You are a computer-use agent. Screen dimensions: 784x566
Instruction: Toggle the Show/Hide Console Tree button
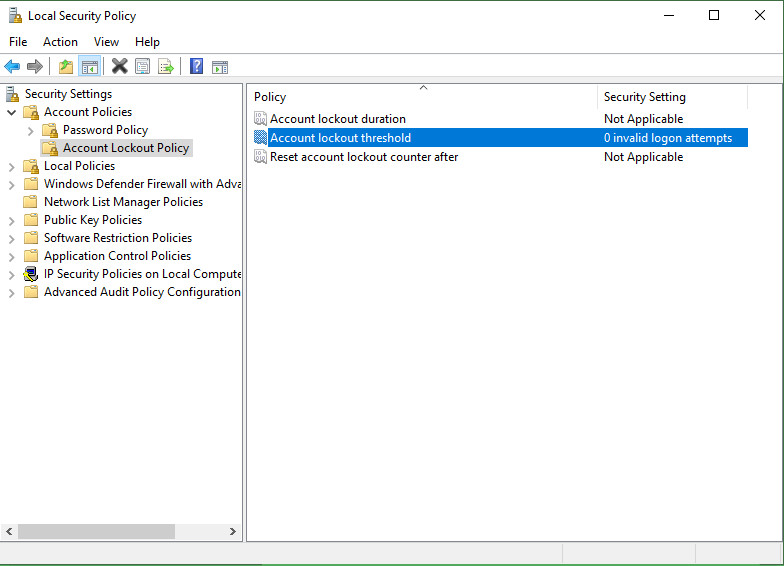[x=90, y=66]
